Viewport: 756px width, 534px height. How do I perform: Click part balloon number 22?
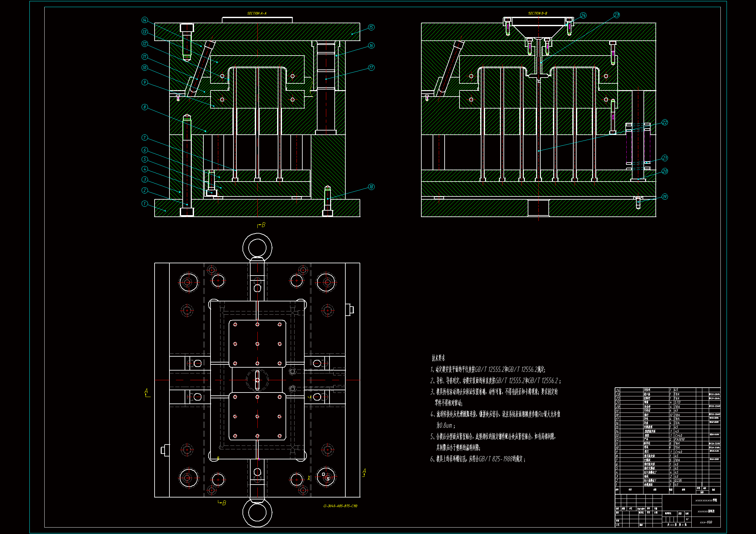664,122
